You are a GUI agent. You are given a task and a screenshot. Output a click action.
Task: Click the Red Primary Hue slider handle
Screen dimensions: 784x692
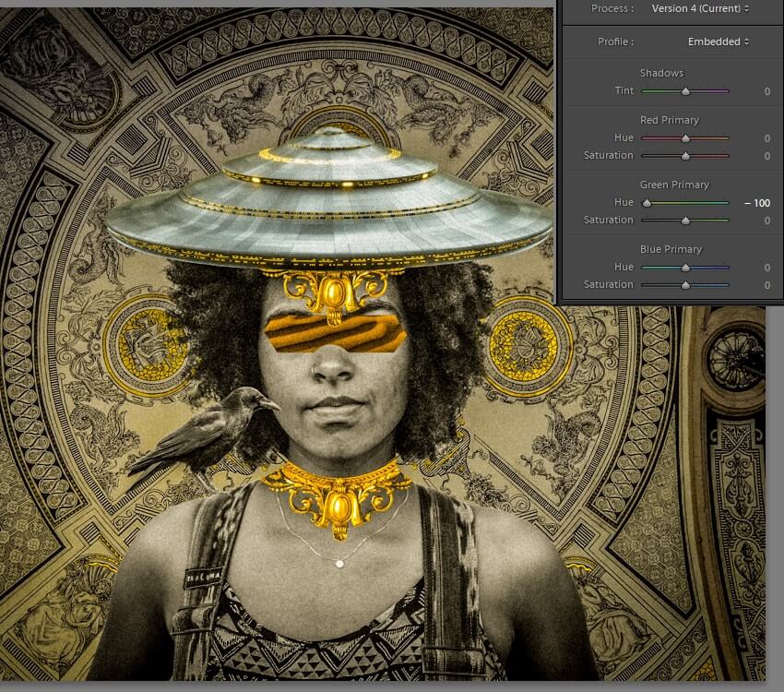coord(685,138)
